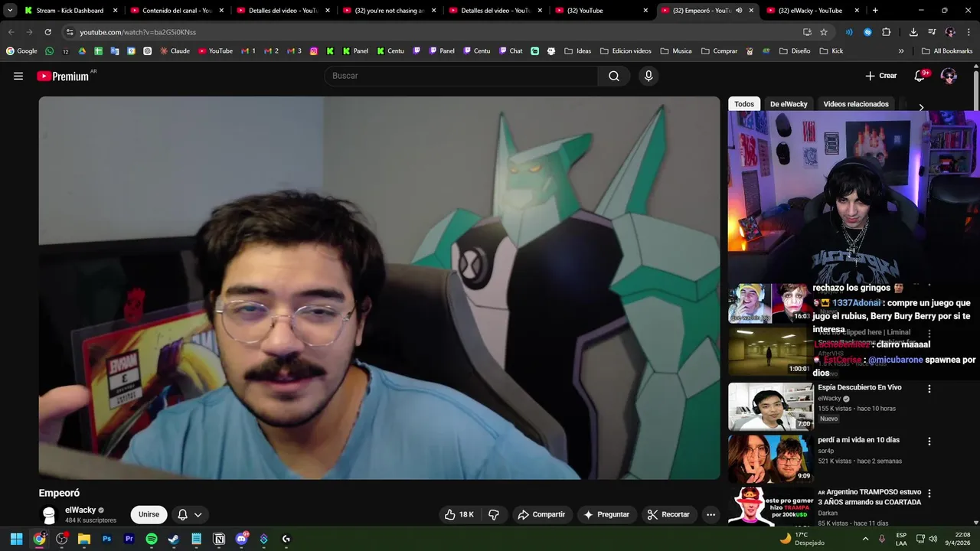980x551 pixels.
Task: Select the De elWacky filter chip
Action: (x=789, y=104)
